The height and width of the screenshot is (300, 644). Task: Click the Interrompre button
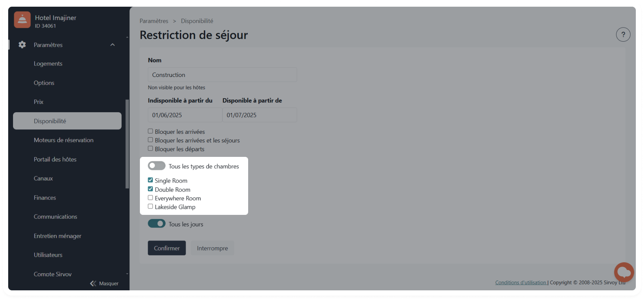coord(212,248)
